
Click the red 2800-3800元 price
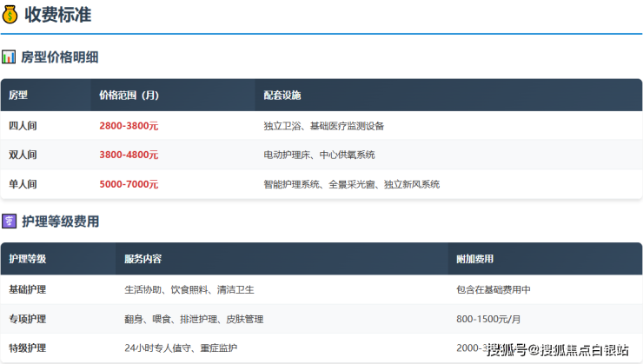(x=129, y=125)
